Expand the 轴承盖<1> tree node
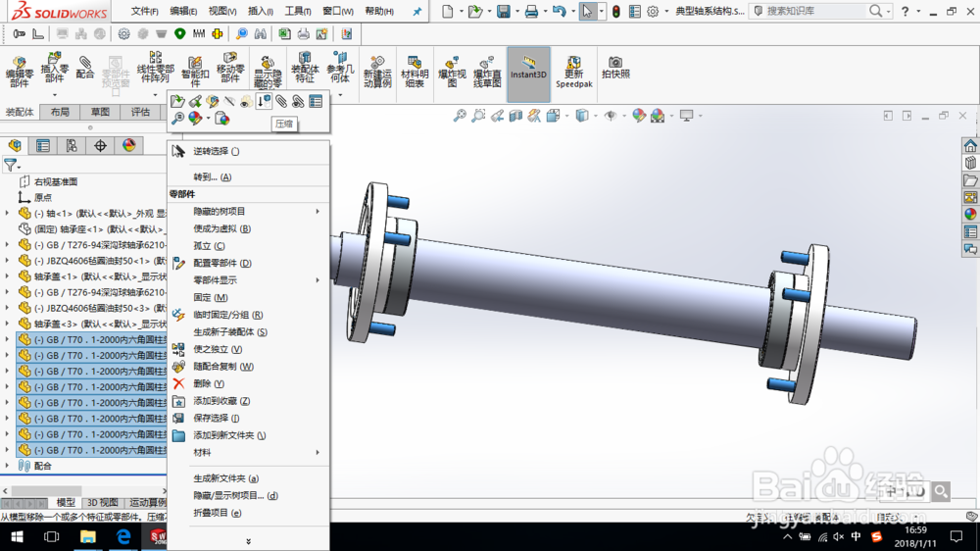The height and width of the screenshot is (551, 980). [7, 276]
